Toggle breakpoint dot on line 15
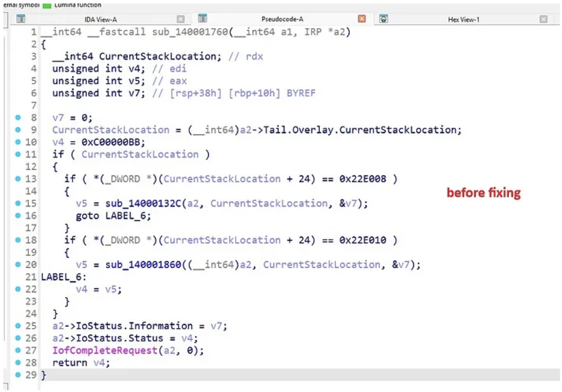This screenshot has width=562, height=392. click(18, 203)
